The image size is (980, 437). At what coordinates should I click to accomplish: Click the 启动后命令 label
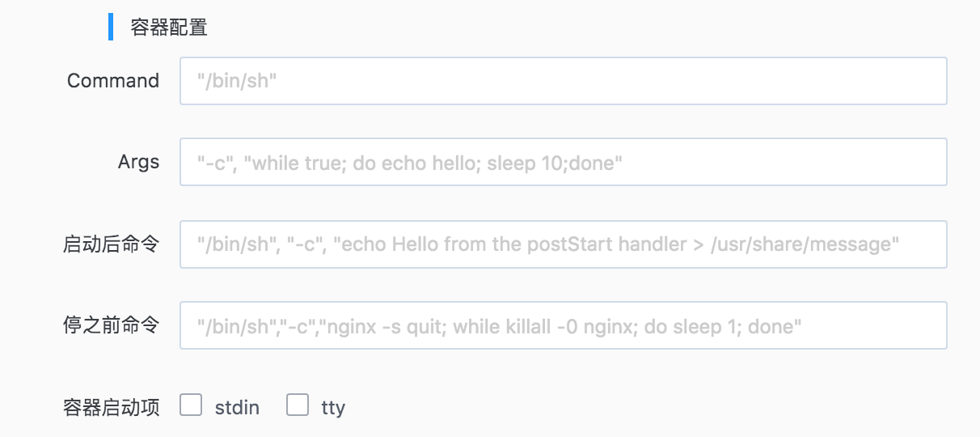111,244
